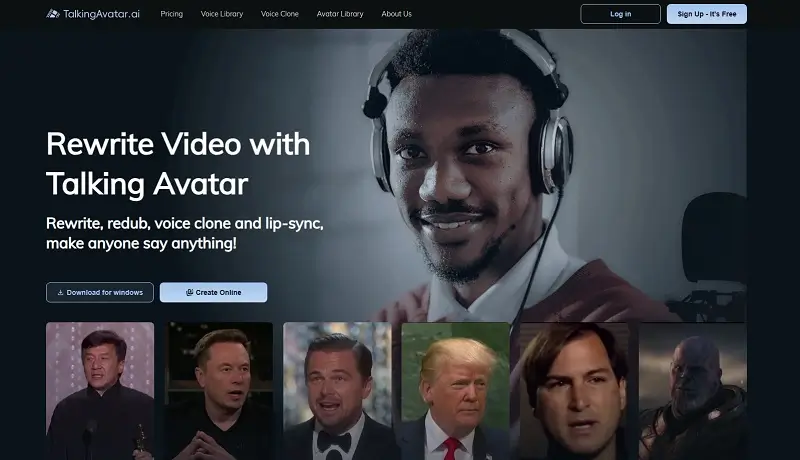The width and height of the screenshot is (800, 460).
Task: Open the Pricing page
Action: click(171, 14)
